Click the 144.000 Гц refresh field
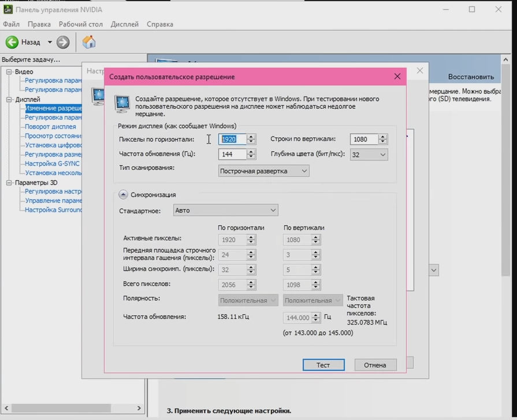 pyautogui.click(x=297, y=318)
